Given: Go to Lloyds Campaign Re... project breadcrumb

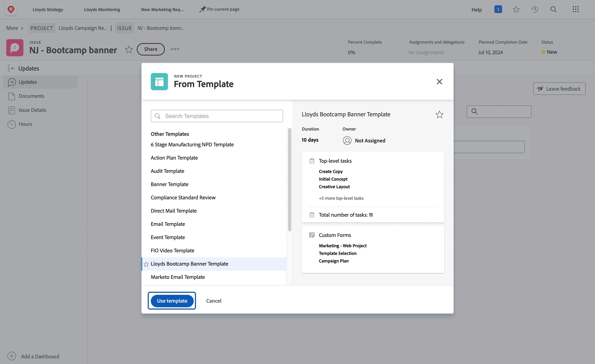Looking at the screenshot, I should (83, 28).
